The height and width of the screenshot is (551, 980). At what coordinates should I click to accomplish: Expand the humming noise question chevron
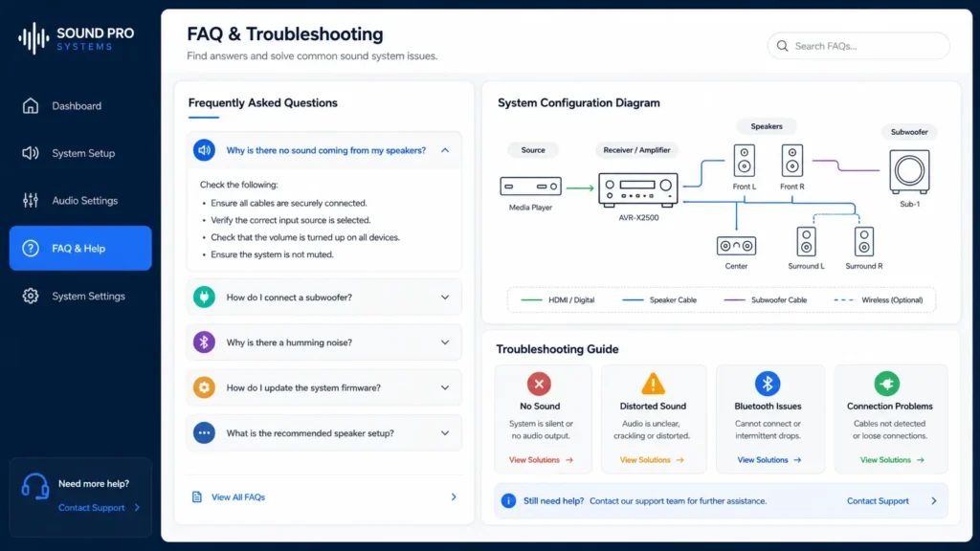coord(445,342)
